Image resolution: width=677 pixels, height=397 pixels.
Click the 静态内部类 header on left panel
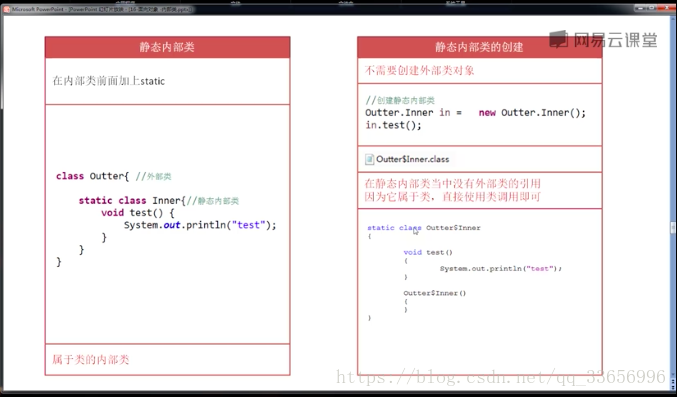[167, 47]
